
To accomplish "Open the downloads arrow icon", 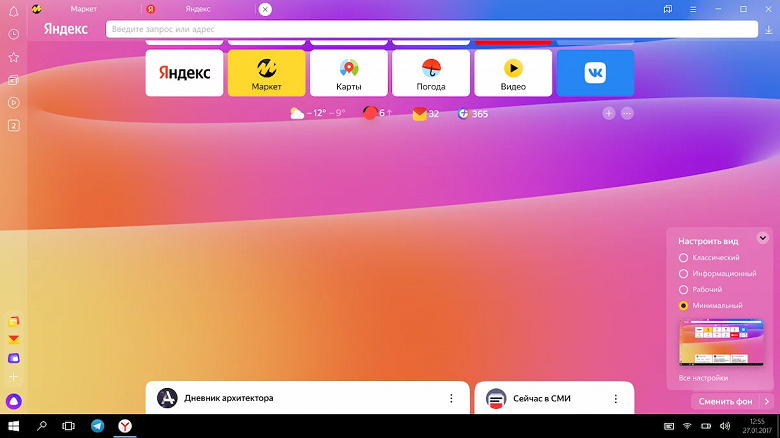I will coord(768,30).
